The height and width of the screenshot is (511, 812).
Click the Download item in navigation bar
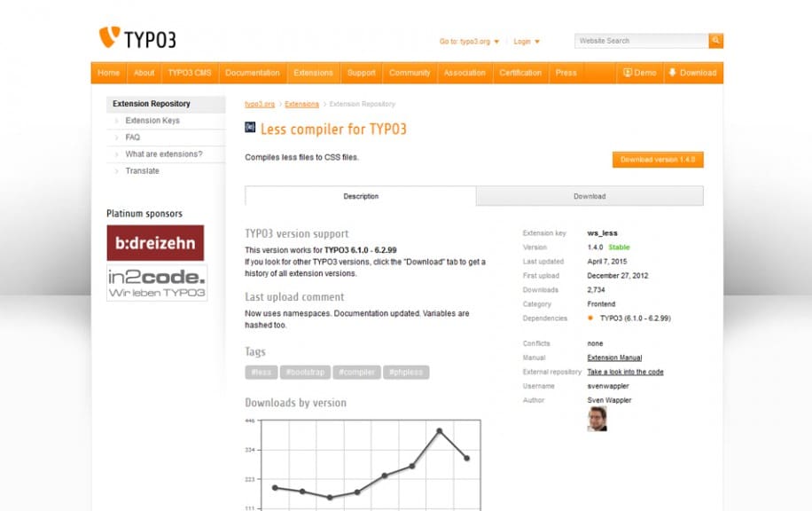pos(691,73)
